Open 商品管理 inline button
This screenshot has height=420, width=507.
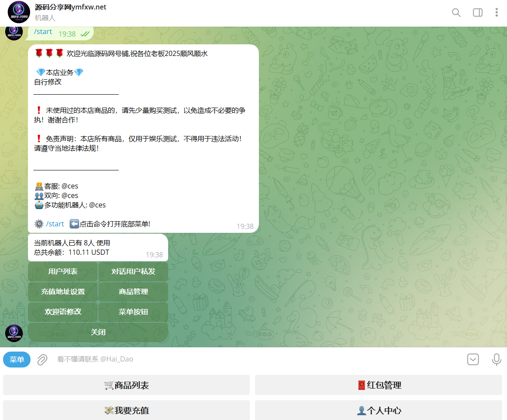[x=133, y=292]
